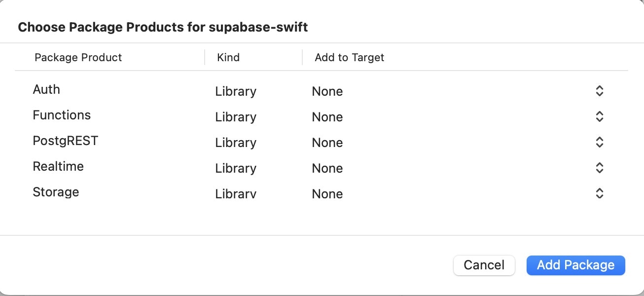Screen dimensions: 644x296
Task: Click the Library kind cell for Auth
Action: (236, 92)
